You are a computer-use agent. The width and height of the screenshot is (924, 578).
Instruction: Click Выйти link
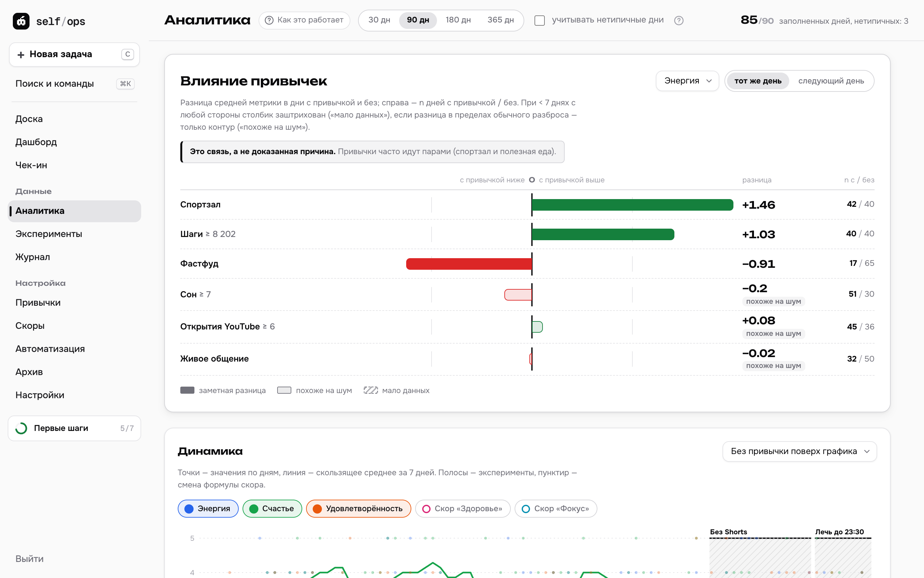[x=30, y=559]
